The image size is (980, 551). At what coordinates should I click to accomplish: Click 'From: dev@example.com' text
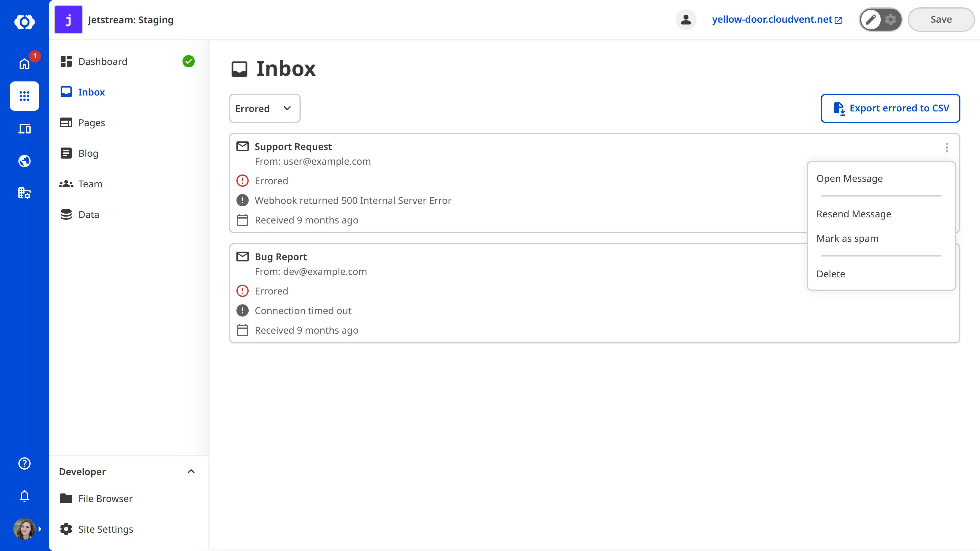(x=311, y=272)
